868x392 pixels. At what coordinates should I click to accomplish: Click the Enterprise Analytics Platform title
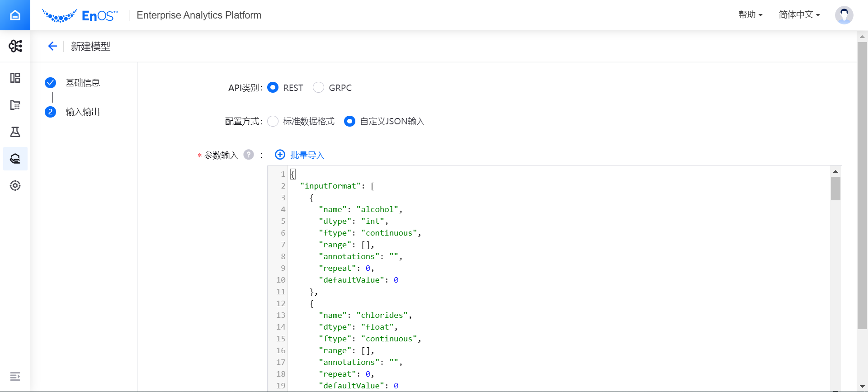coord(199,15)
